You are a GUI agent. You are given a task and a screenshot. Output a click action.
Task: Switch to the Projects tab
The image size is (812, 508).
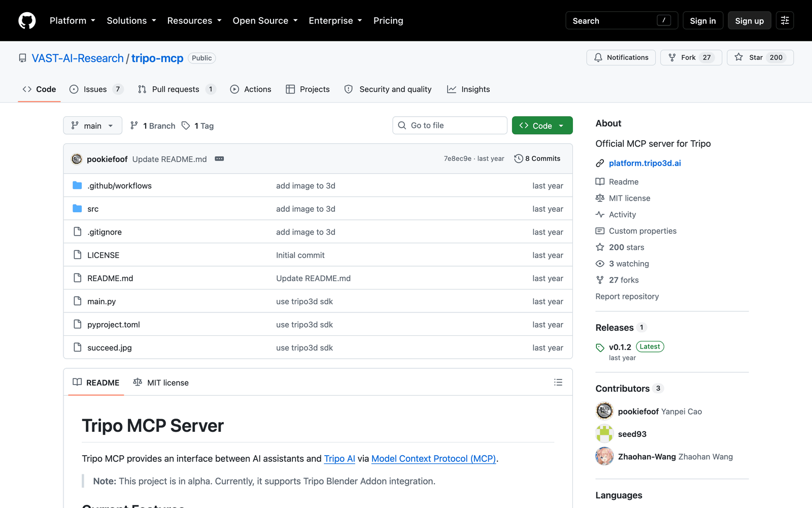click(x=308, y=89)
